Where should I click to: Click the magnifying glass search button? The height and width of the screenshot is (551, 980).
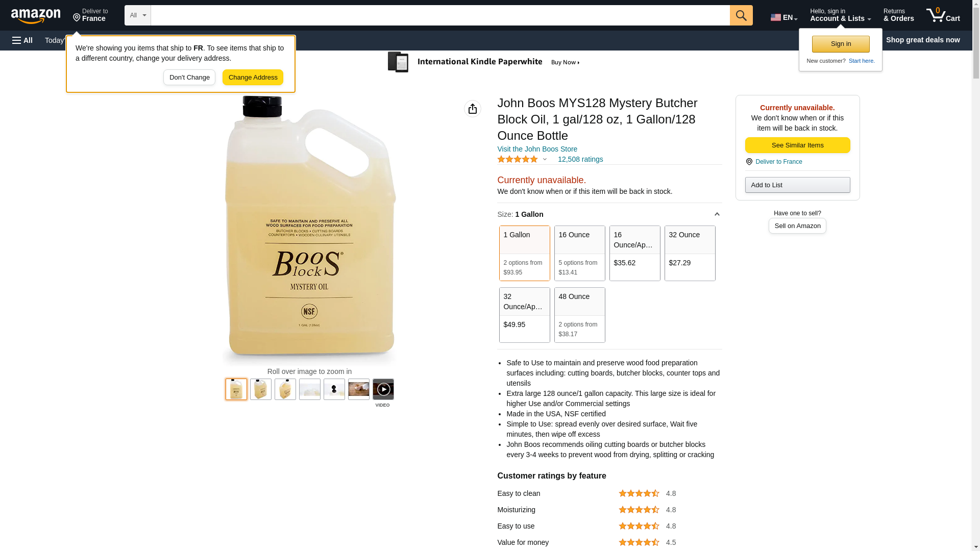pyautogui.click(x=741, y=15)
